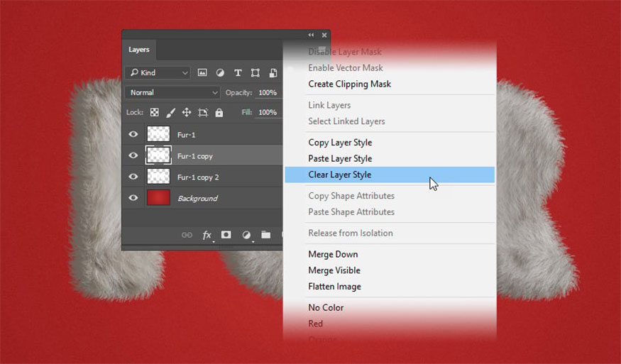Lock image pixels brush icon
The height and width of the screenshot is (364, 621).
tap(170, 113)
